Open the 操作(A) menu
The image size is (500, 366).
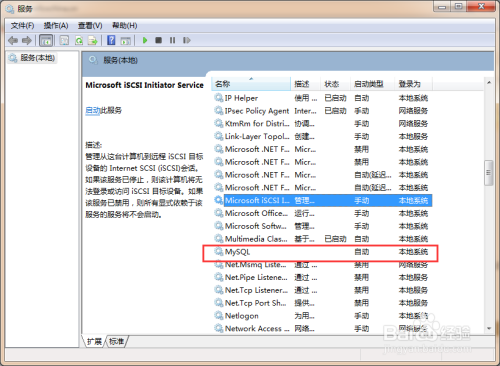click(56, 26)
